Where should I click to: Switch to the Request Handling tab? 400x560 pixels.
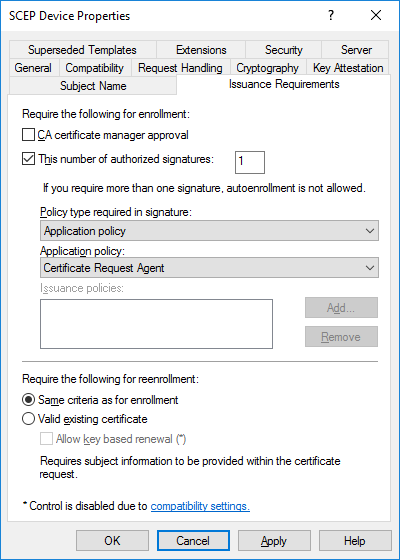[180, 68]
